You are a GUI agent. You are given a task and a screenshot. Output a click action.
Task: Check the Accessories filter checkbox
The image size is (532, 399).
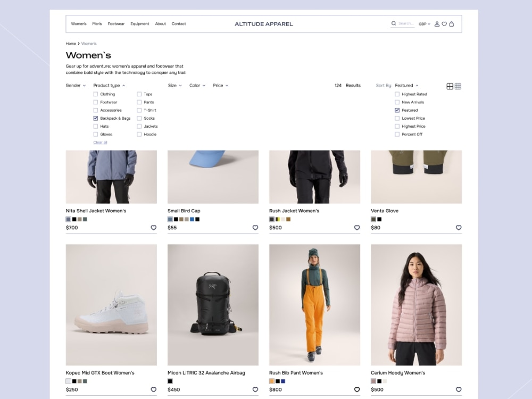(96, 110)
